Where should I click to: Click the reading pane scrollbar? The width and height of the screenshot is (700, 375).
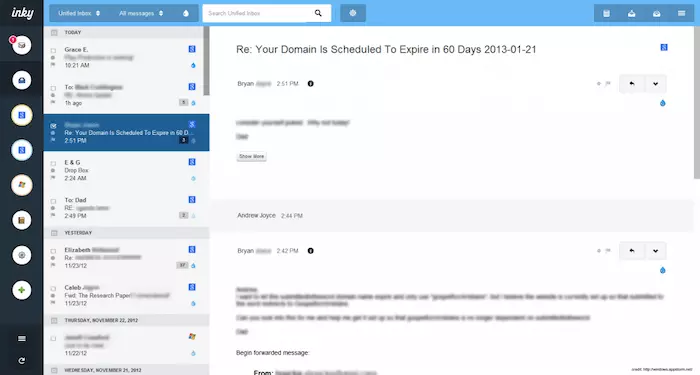(x=697, y=102)
